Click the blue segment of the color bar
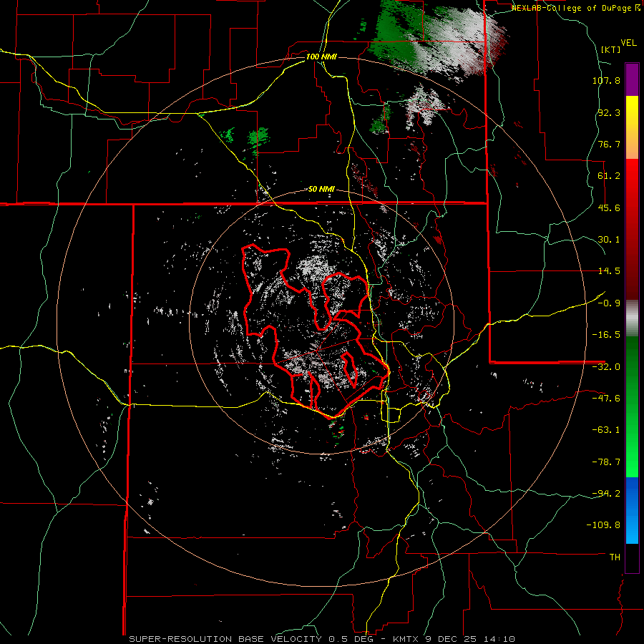Image resolution: width=644 pixels, height=644 pixels. pos(632,510)
